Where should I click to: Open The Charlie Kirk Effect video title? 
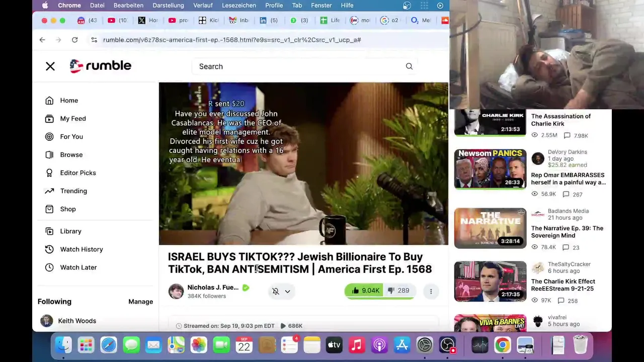(563, 285)
